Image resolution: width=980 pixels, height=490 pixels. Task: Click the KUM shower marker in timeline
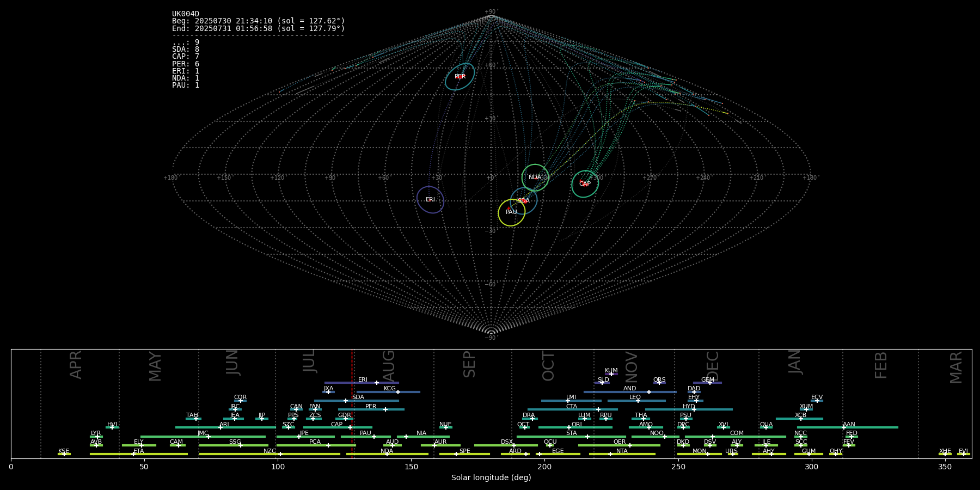pyautogui.click(x=611, y=374)
